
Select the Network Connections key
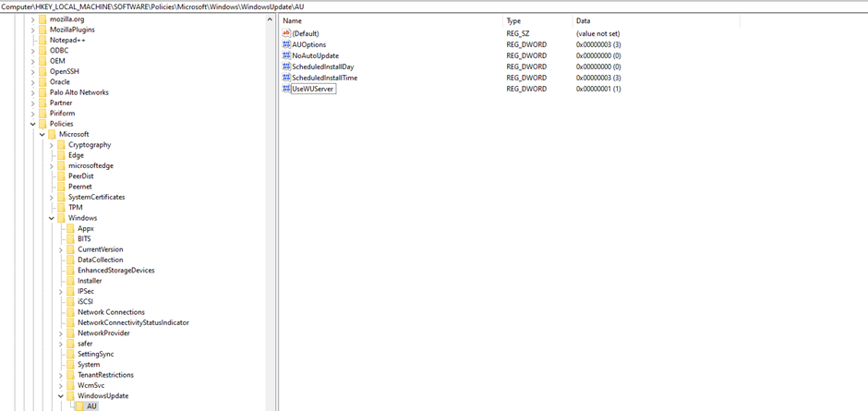(111, 312)
